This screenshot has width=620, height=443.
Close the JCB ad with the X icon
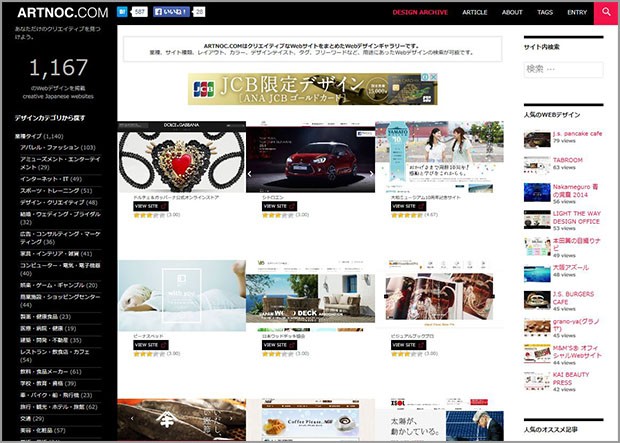point(434,77)
